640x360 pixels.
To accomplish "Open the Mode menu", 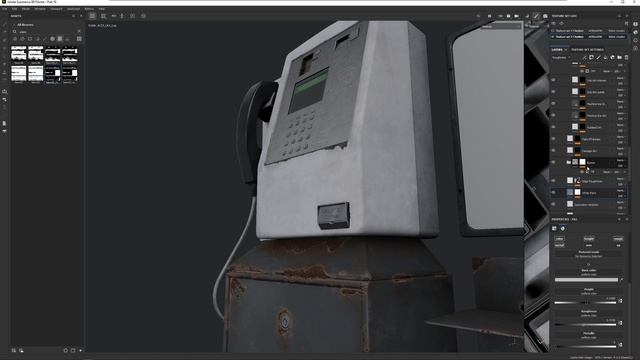I will 25,9.
